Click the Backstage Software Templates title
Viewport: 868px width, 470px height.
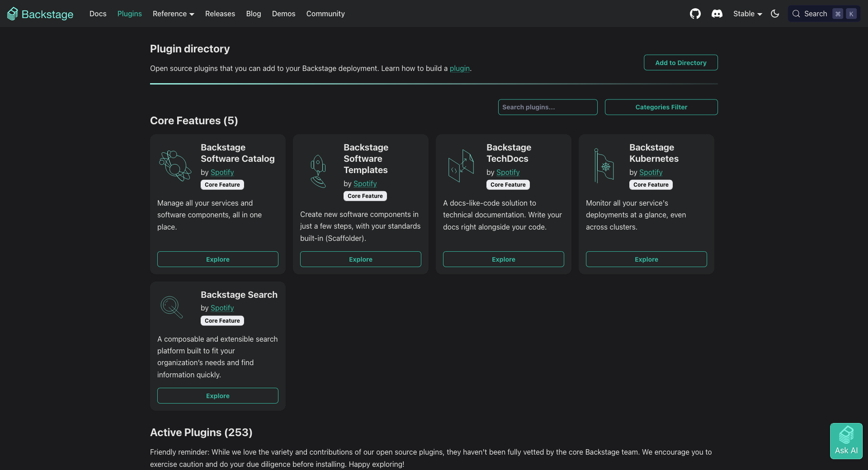366,159
